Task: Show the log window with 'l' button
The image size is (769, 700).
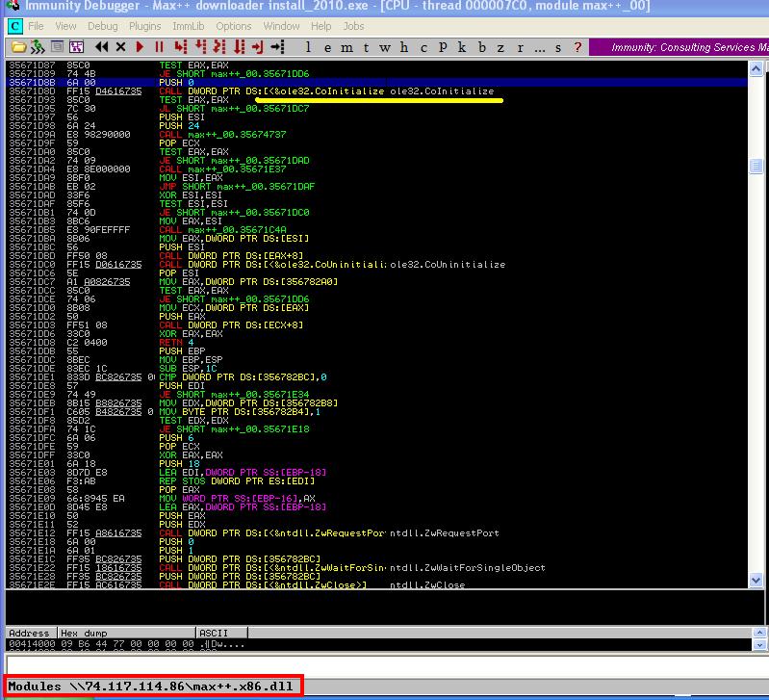Action: point(307,47)
